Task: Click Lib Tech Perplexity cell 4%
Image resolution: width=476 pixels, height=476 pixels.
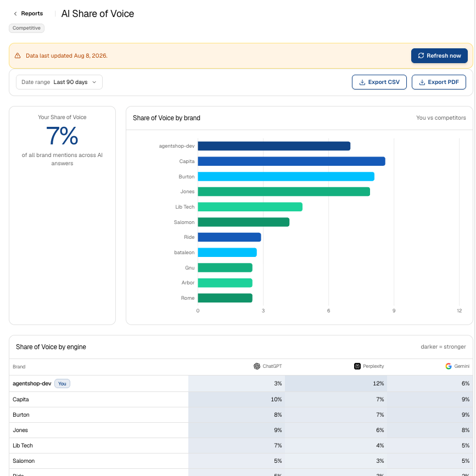Action: (336, 445)
